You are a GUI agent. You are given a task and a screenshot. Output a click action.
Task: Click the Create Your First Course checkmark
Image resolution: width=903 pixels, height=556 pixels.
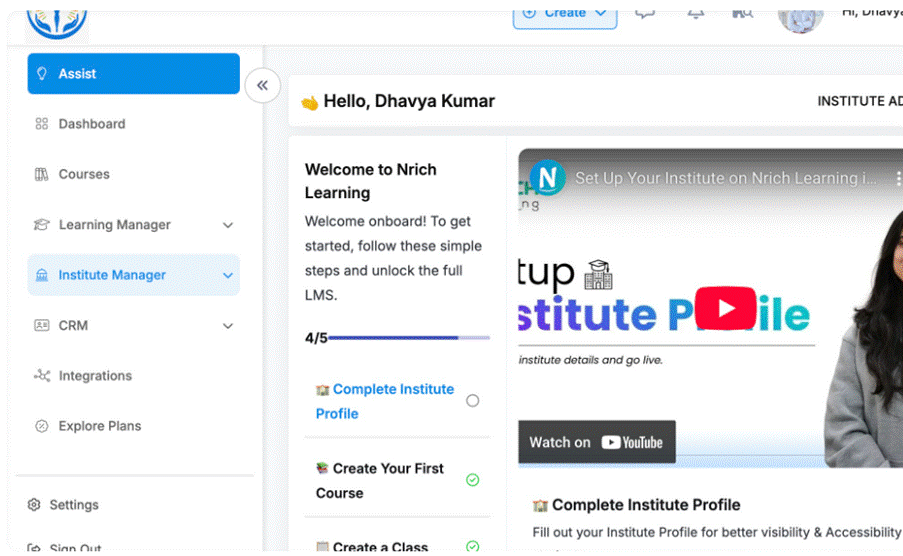(473, 480)
